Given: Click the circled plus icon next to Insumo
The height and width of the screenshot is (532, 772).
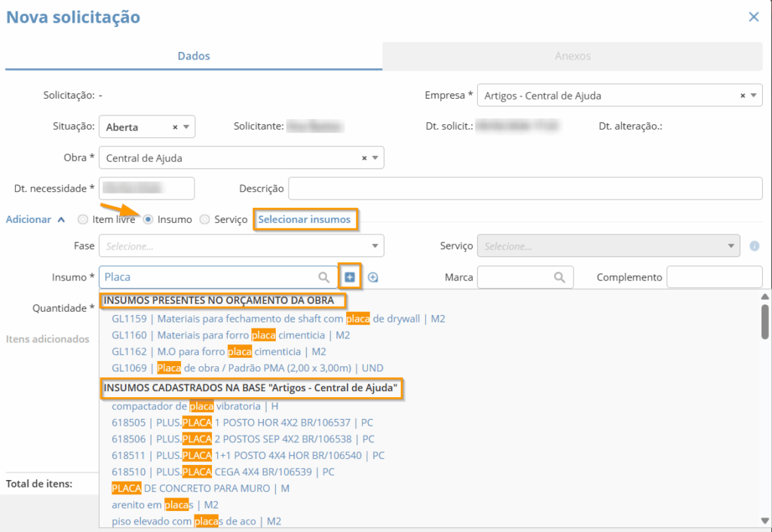Looking at the screenshot, I should [x=372, y=277].
